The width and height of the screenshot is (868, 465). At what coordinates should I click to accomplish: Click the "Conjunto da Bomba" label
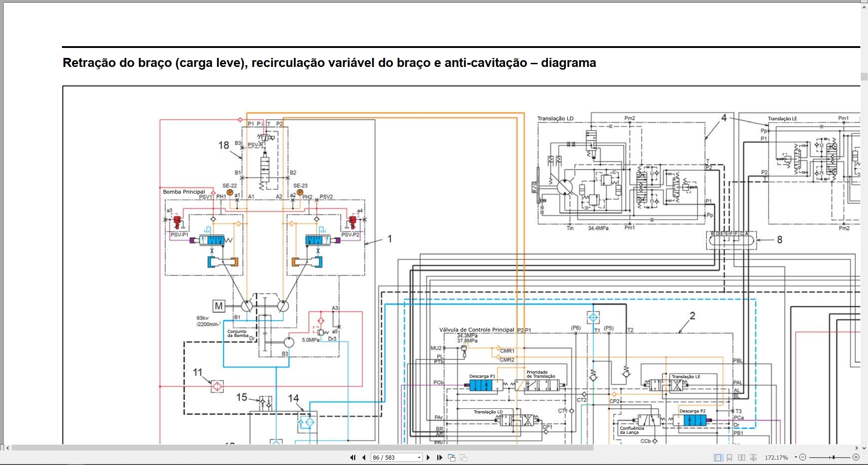click(x=238, y=333)
